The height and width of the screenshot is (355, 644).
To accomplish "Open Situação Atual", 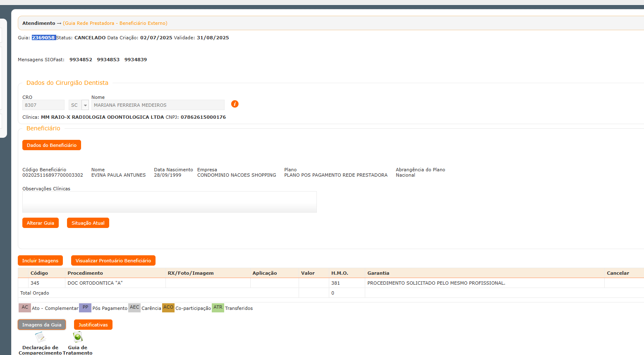I will tap(88, 223).
